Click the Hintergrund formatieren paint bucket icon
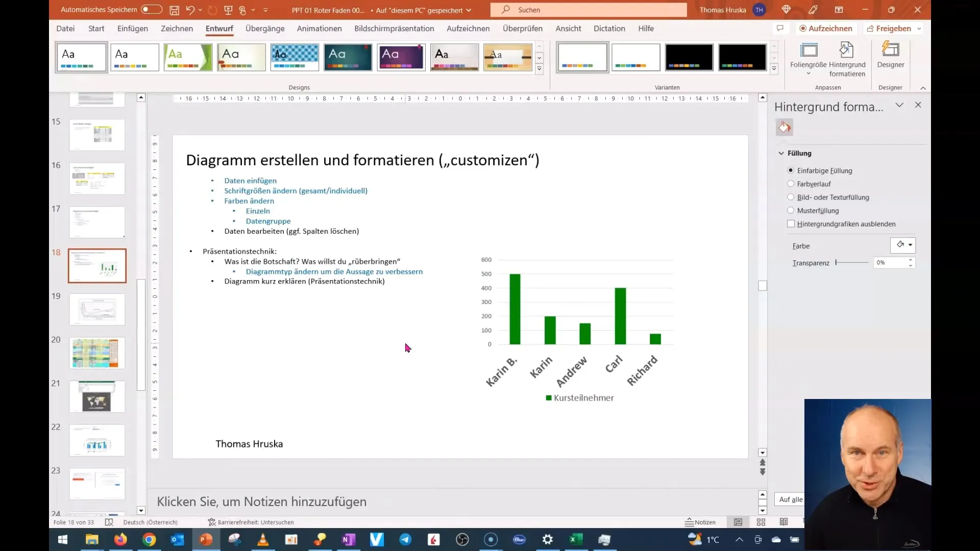The width and height of the screenshot is (980, 551). click(785, 127)
